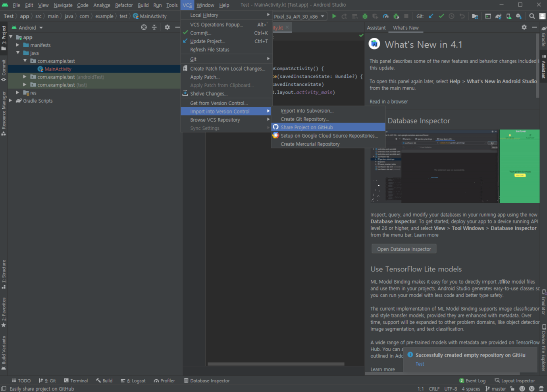Open the master git branch selector
The image size is (547, 392).
pos(496,389)
